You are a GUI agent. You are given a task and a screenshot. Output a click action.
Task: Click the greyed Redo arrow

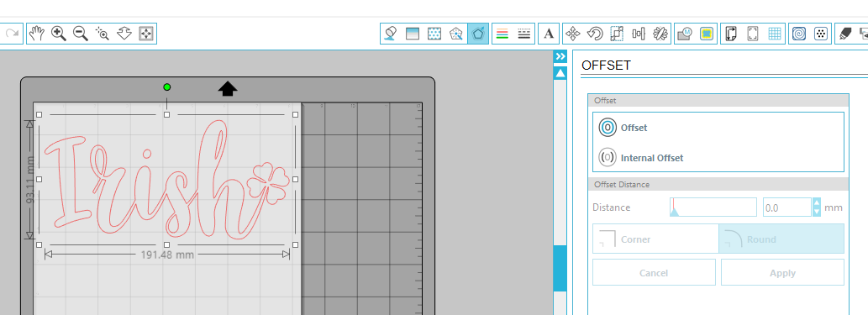click(x=12, y=34)
